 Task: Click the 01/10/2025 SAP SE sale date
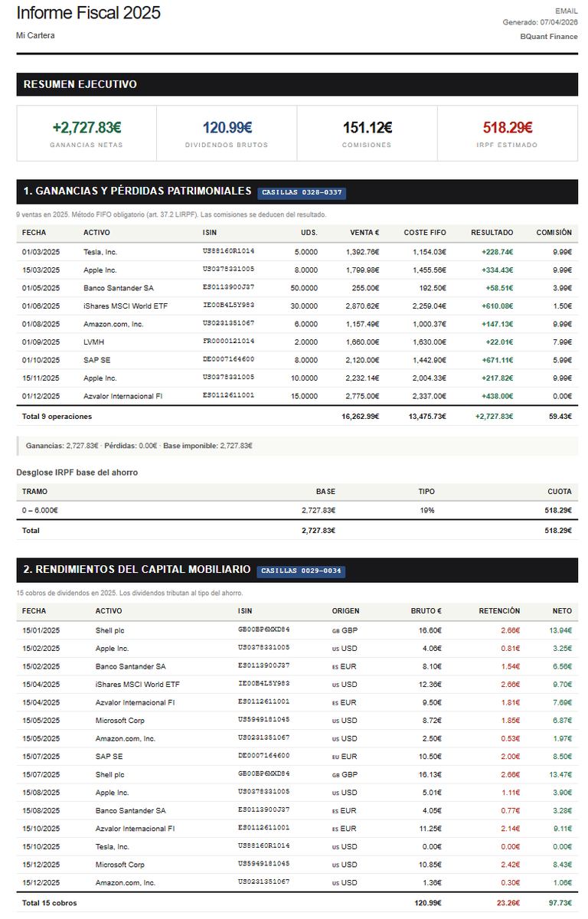[x=40, y=360]
